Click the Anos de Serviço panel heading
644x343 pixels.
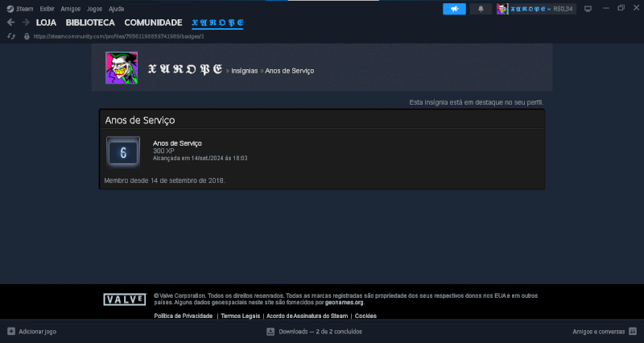(x=140, y=120)
